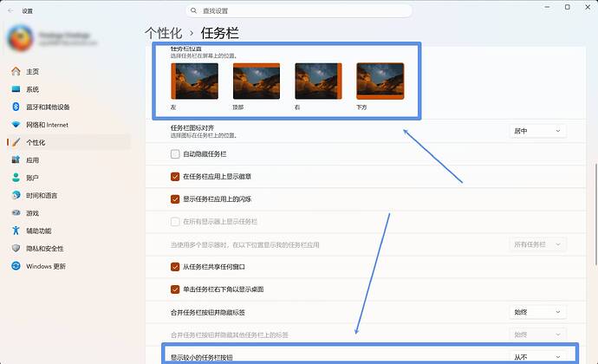The height and width of the screenshot is (364, 598).
Task: Click the back arrow in Settings
Action: 10,11
